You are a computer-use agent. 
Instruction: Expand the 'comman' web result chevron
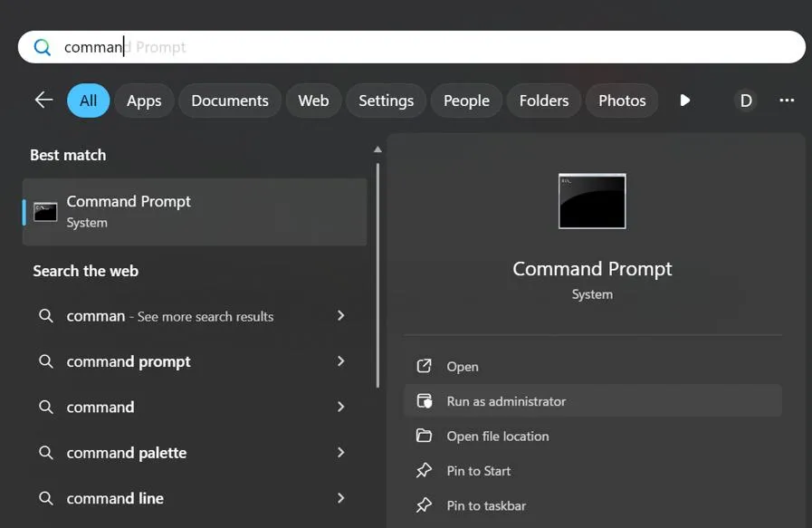coord(340,315)
